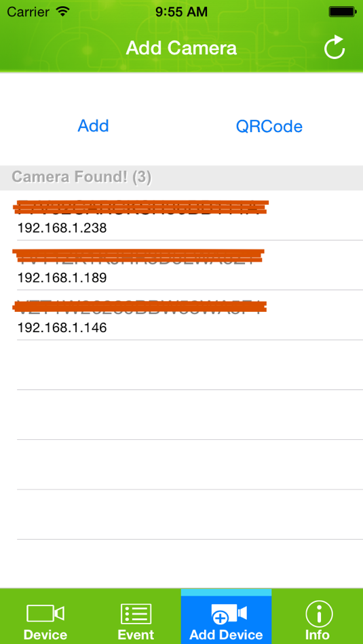Screen dimensions: 363x644
Task: Click the Add button
Action: (x=94, y=125)
